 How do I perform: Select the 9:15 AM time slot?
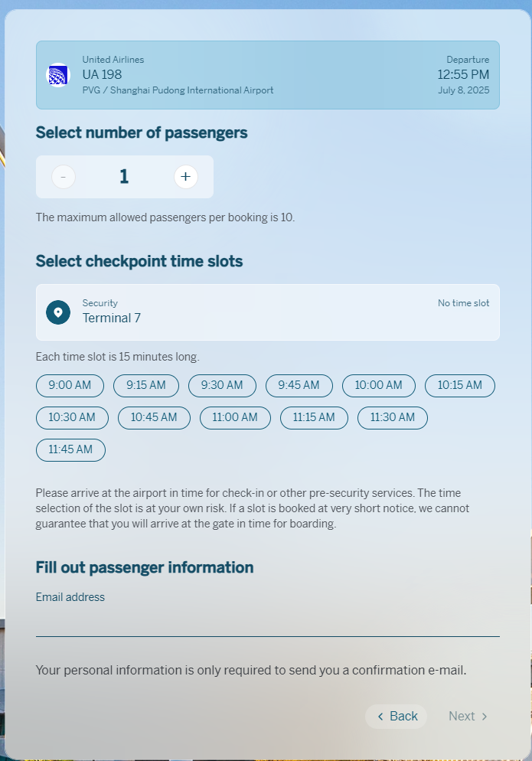[146, 386]
